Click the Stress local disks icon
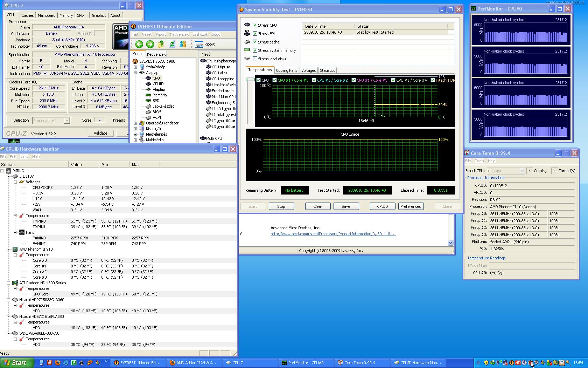The width and height of the screenshot is (588, 368). tap(247, 59)
